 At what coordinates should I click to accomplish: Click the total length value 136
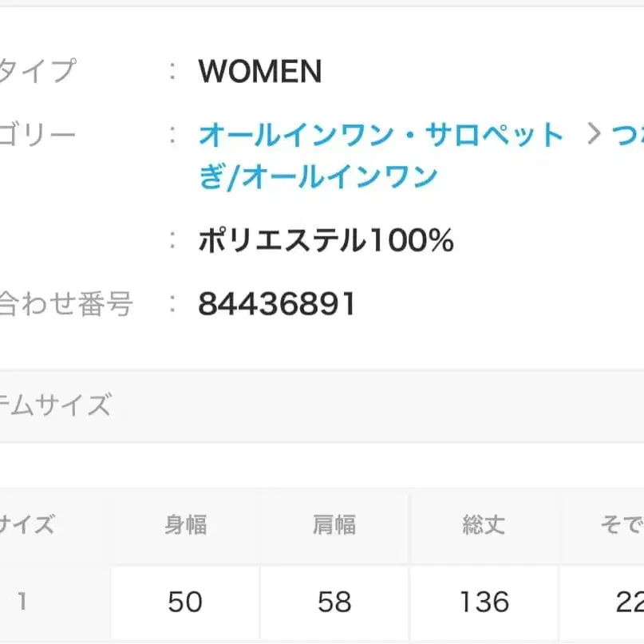pos(484,602)
